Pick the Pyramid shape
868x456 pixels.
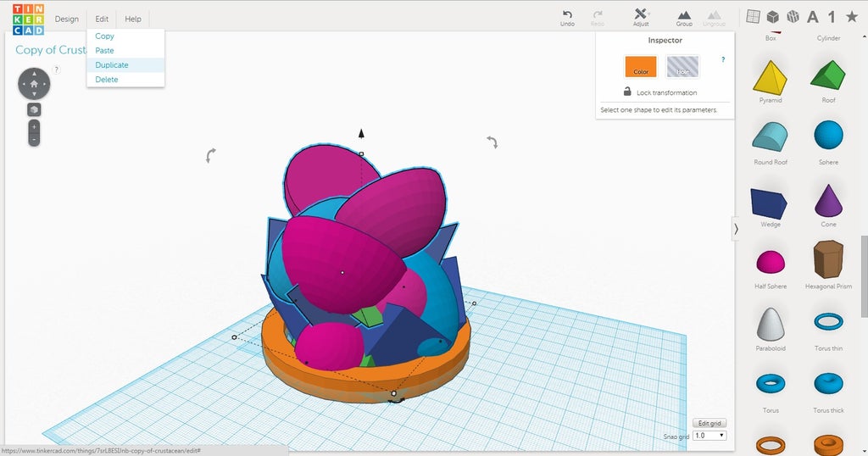(770, 78)
